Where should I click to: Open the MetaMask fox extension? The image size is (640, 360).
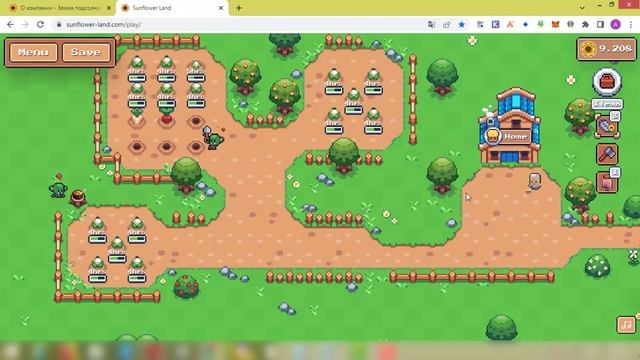pos(556,24)
